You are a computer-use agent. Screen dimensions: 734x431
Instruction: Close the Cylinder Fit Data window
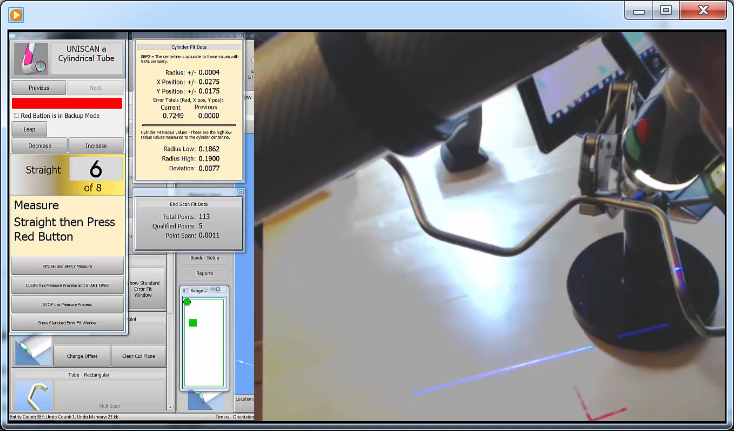240,36
